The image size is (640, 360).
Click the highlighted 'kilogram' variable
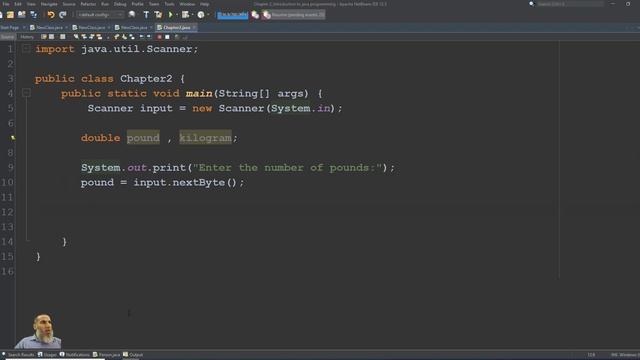pos(205,138)
